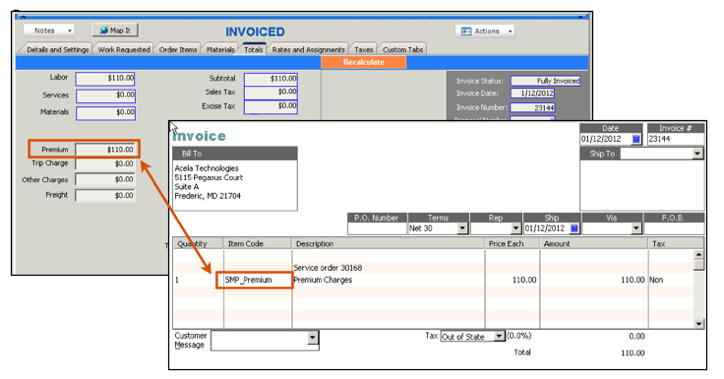Open the Work Requested tab
The height and width of the screenshot is (379, 724).
tap(124, 49)
